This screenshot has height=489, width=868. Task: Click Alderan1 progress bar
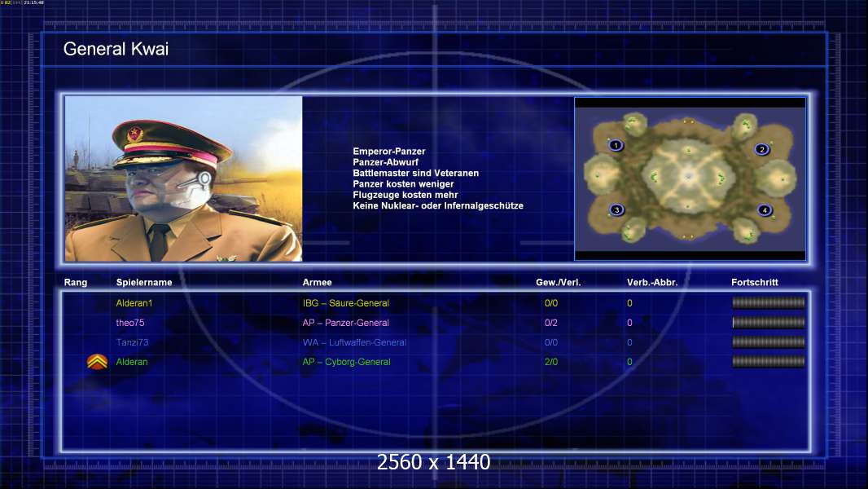tap(769, 302)
